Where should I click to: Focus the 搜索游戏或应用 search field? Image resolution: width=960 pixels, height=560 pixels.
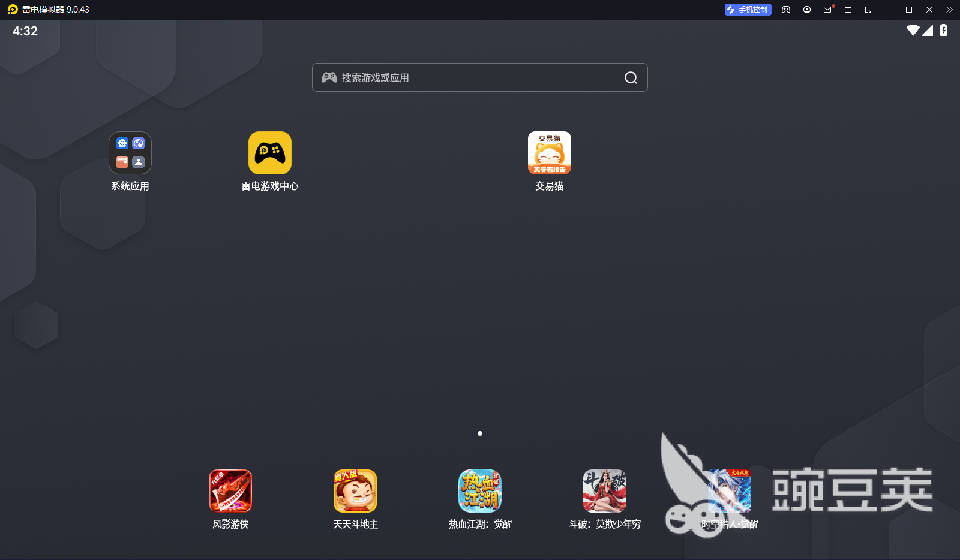[480, 77]
